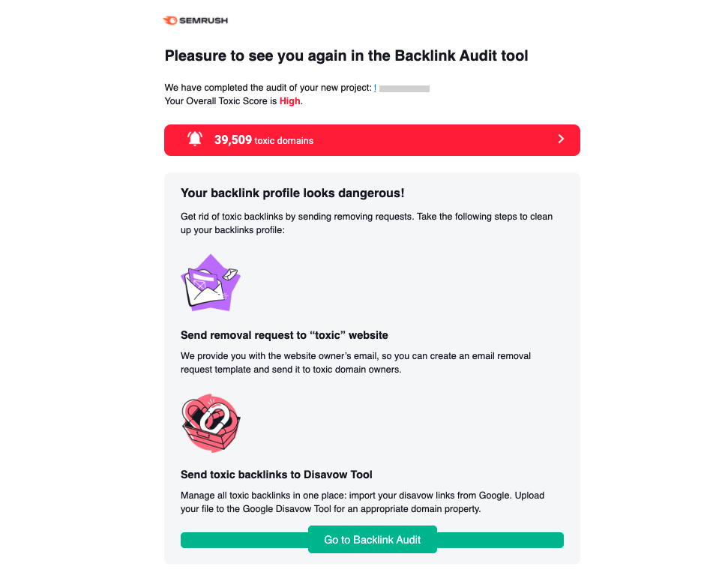Click the broken chain link illustration
This screenshot has width=728, height=578.
[211, 423]
